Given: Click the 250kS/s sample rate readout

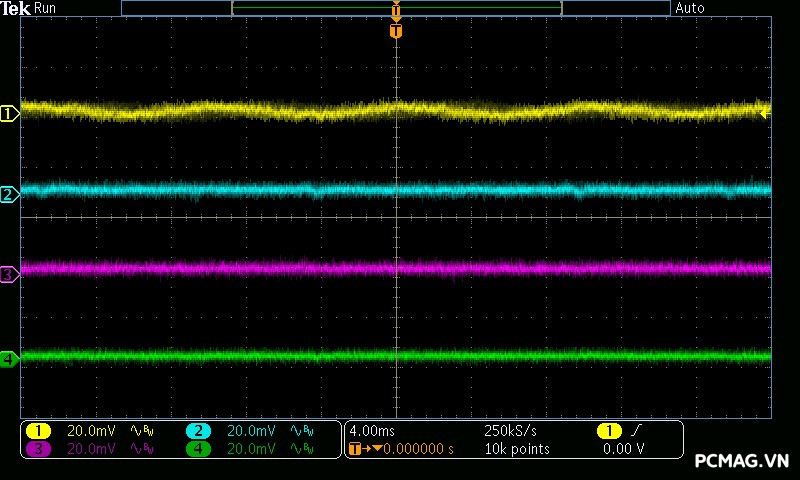Looking at the screenshot, I should tap(510, 431).
